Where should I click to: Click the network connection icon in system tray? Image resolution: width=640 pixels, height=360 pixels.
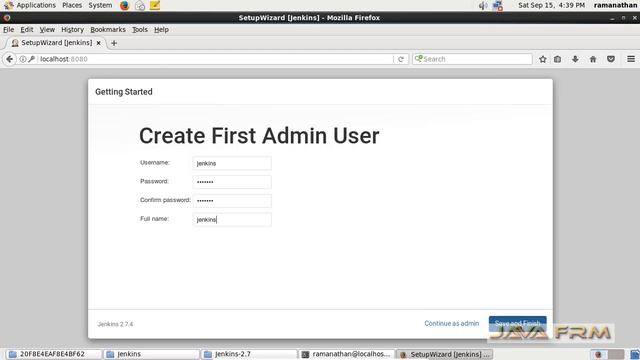click(x=498, y=5)
